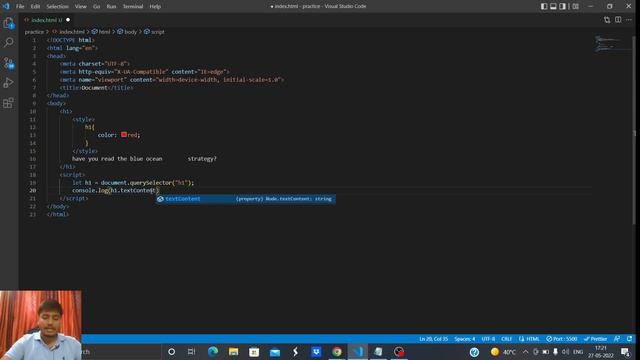Open the editor More Actions ellipsis menu
Screen dimensions: 640x360
tap(629, 20)
